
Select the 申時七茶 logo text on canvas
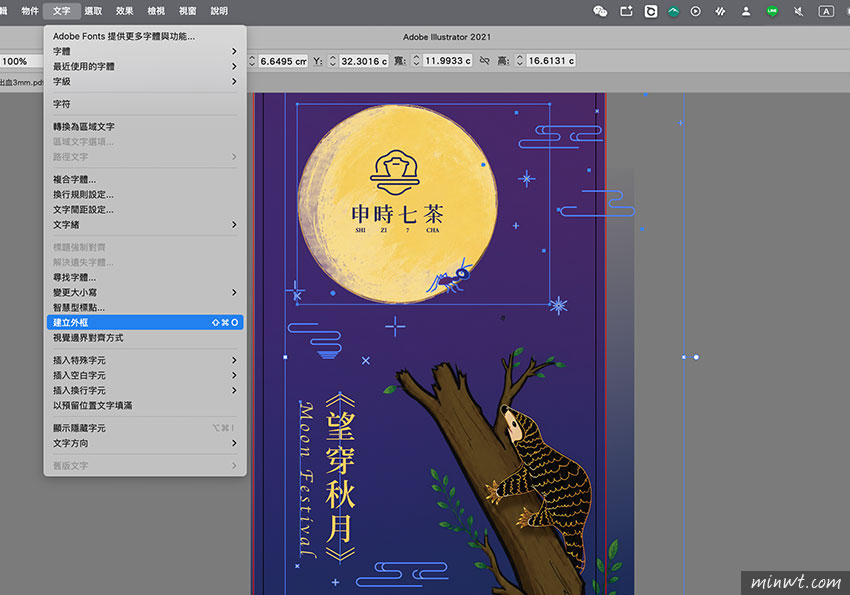[x=397, y=215]
